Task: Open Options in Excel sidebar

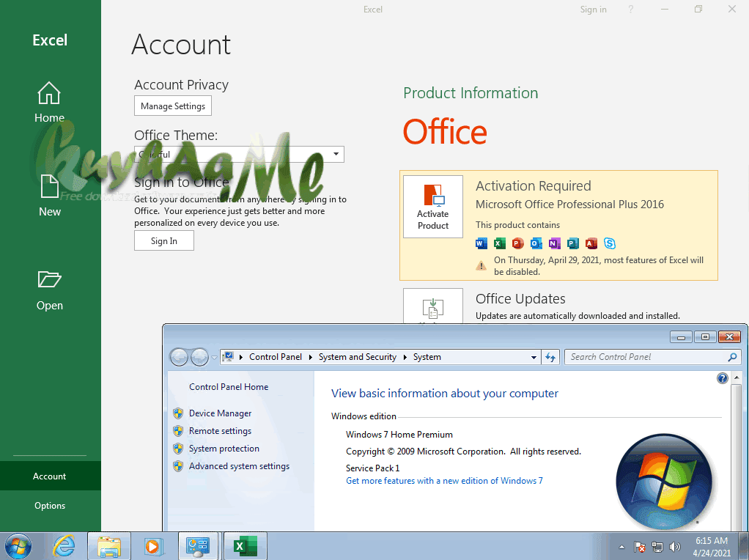Action: pos(50,506)
